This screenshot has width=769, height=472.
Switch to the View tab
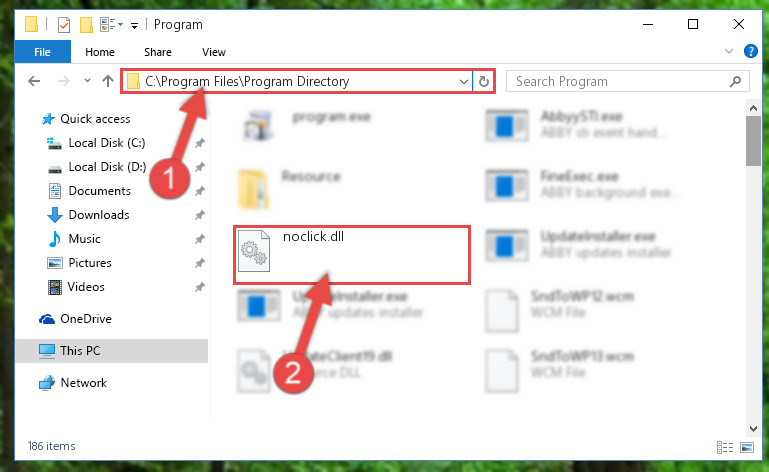pyautogui.click(x=213, y=52)
